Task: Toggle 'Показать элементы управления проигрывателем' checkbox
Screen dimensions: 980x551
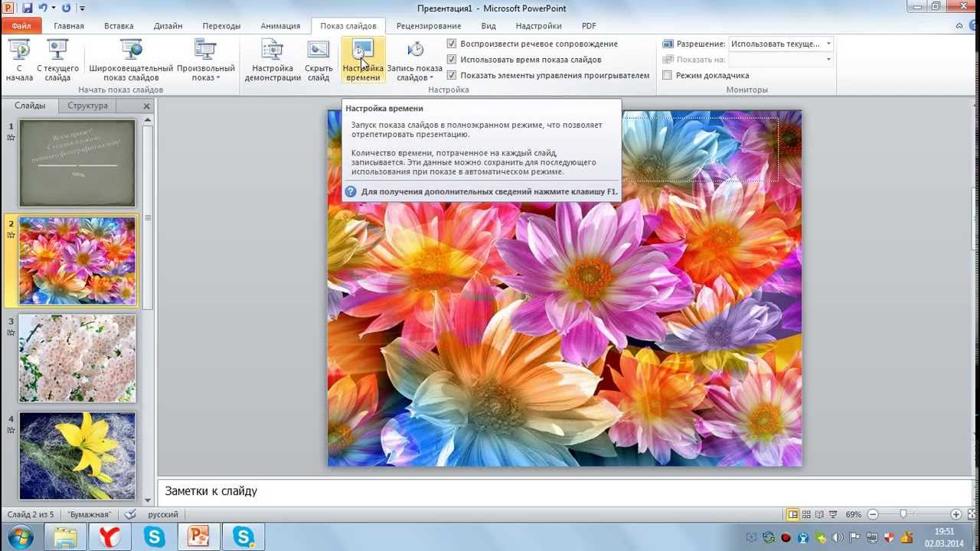Action: click(x=452, y=75)
